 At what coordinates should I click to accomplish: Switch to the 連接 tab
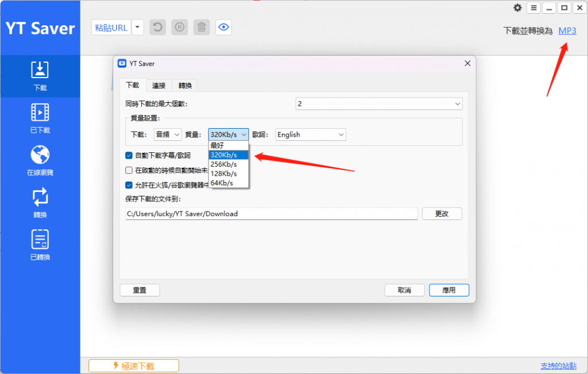159,86
